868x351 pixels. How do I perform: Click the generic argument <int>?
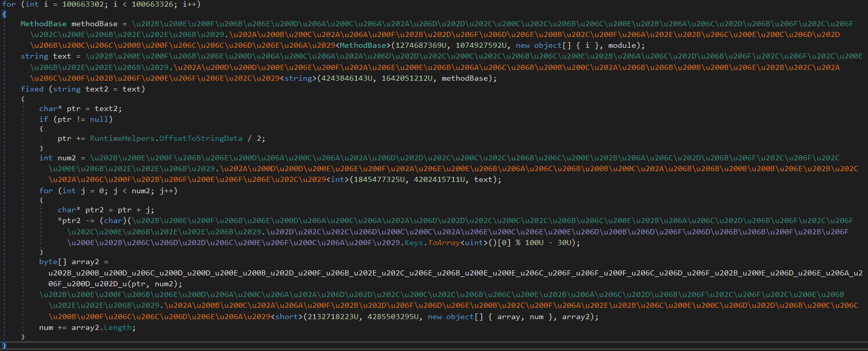pos(338,179)
